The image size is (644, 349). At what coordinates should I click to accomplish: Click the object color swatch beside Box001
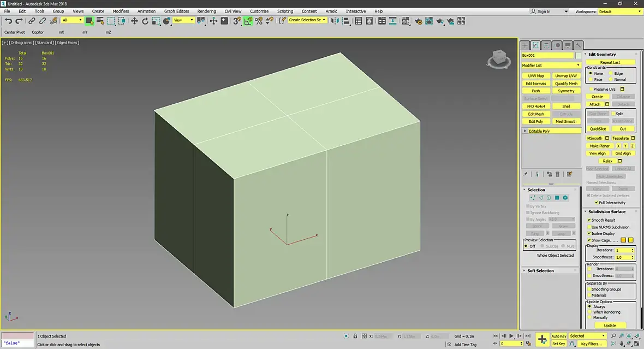[x=579, y=55]
